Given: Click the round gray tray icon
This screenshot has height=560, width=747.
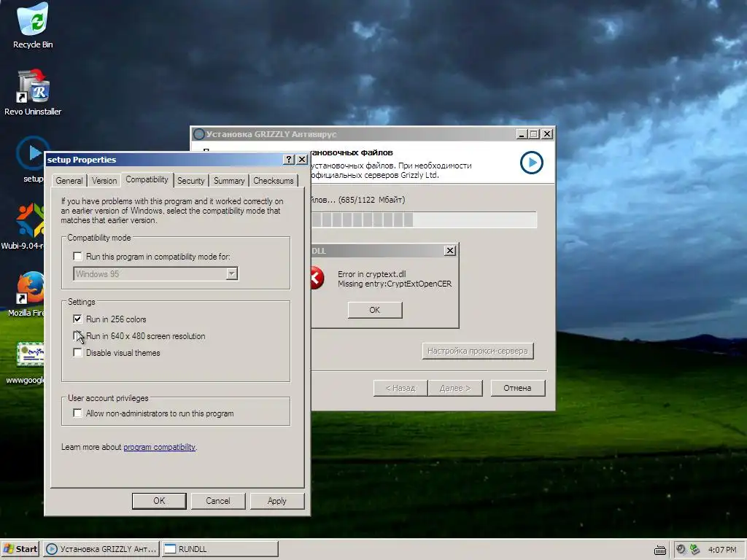Looking at the screenshot, I should pos(681,550).
